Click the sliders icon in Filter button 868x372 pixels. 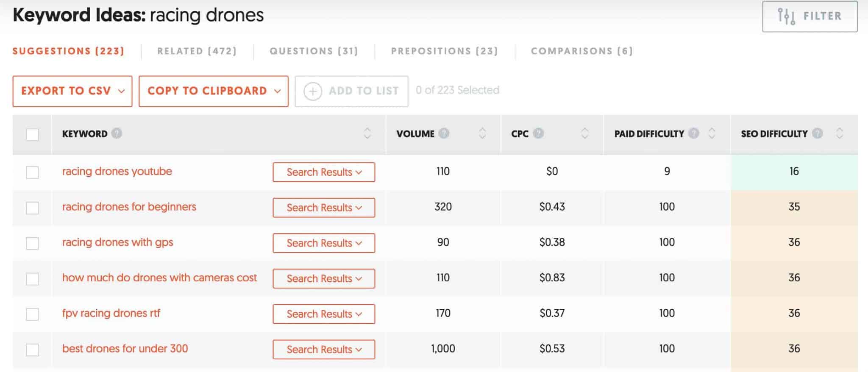pos(786,16)
